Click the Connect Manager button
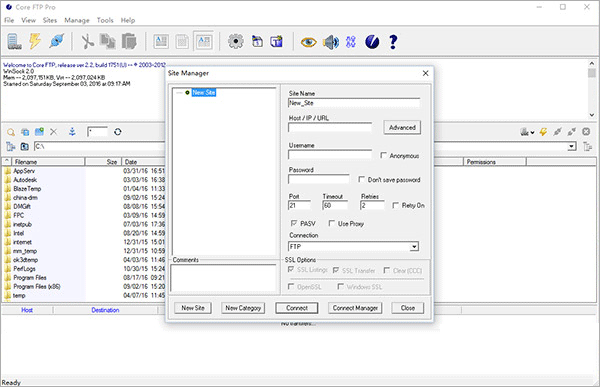Viewport: 600px width, 387px height. pos(355,308)
